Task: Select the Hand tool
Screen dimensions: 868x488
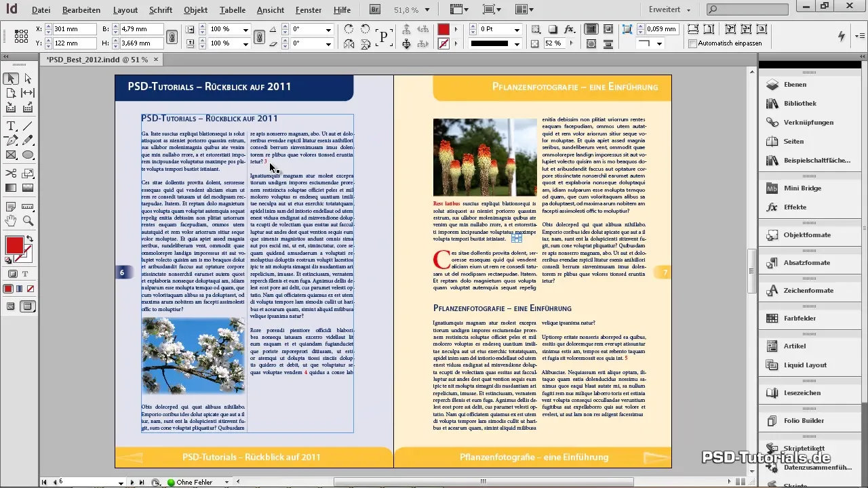Action: pyautogui.click(x=11, y=221)
